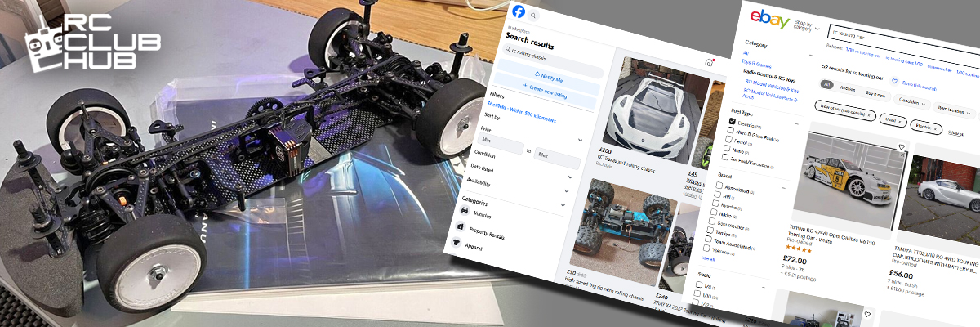This screenshot has height=327, width=980.
Task: Open eBay Shop by category dropdown
Action: [806, 25]
